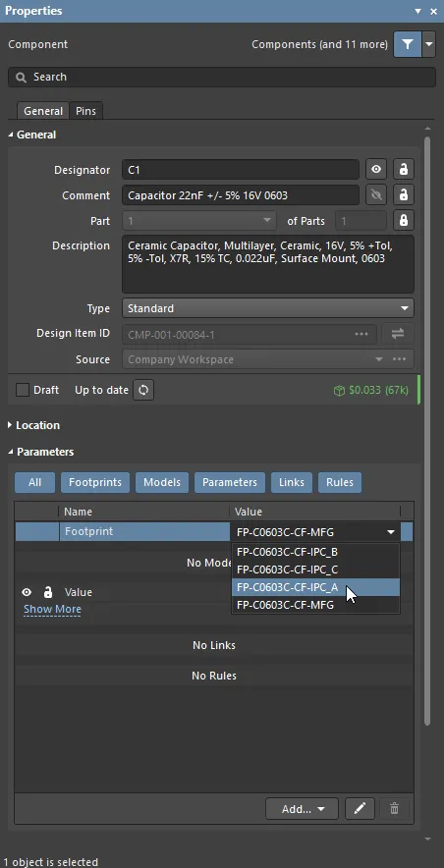Click the pencil edit icon
Viewport: 444px width, 868px height.
pyautogui.click(x=360, y=809)
